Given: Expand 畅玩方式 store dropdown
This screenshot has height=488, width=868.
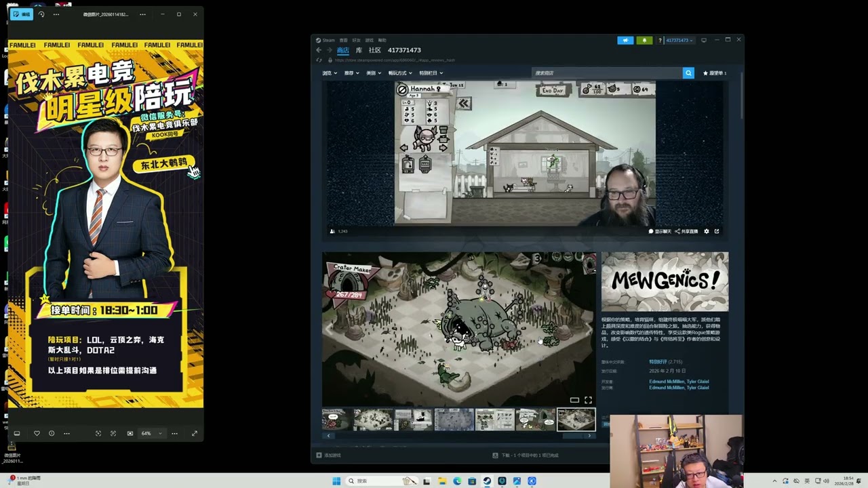Looking at the screenshot, I should (400, 73).
